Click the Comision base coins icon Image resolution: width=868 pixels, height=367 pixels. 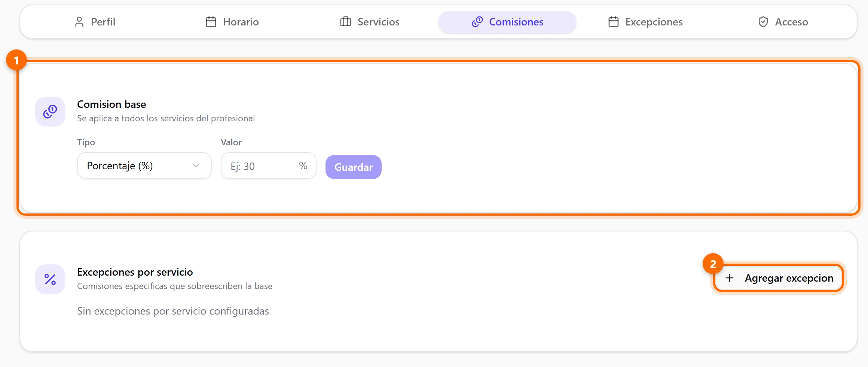(50, 112)
